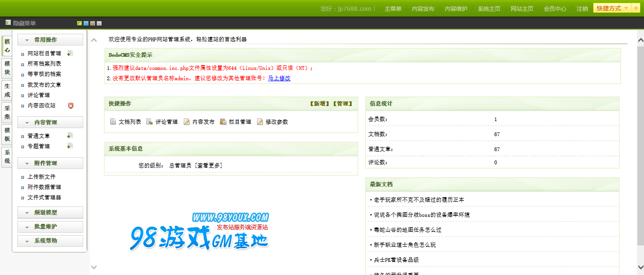Open 等审核的档案 in sidebar
This screenshot has height=275, width=644.
pos(44,74)
